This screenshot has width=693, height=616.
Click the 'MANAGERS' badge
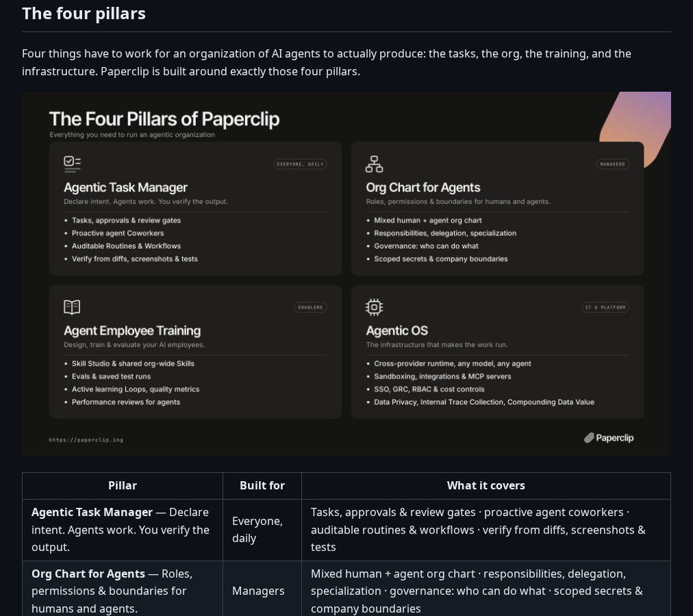613,164
